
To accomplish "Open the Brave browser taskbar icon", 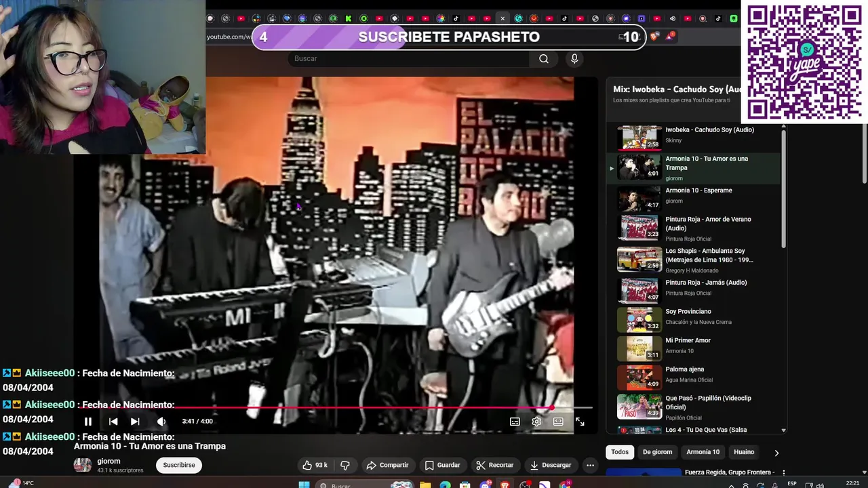I will 505,485.
